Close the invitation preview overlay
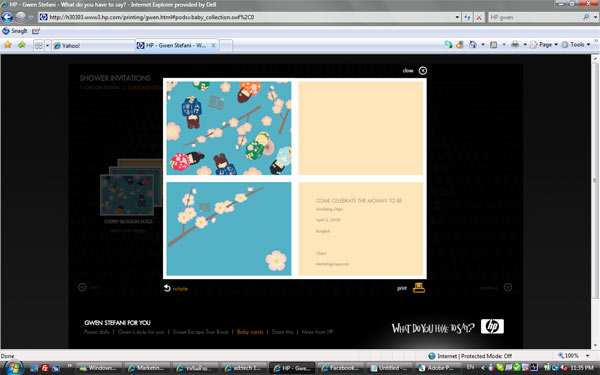 pos(422,71)
